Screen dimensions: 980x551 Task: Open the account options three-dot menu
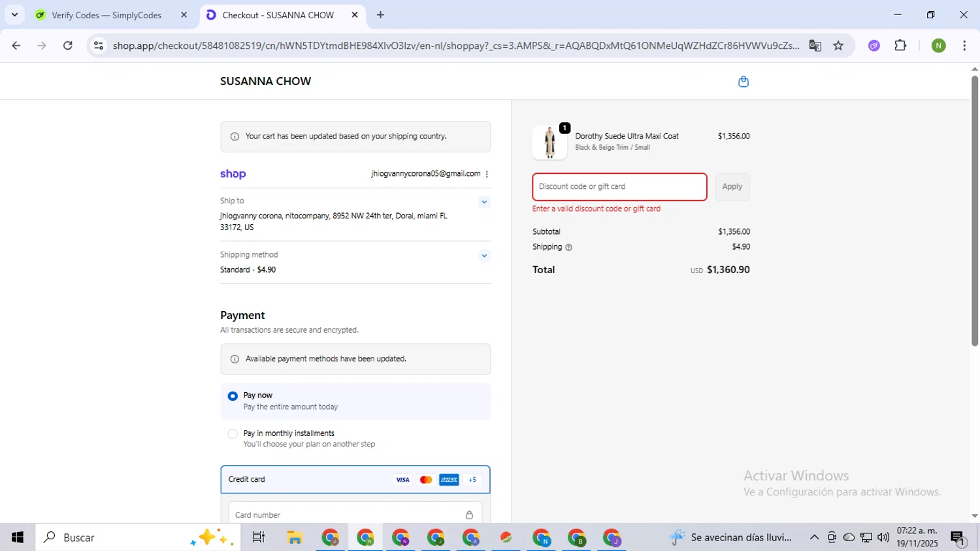pyautogui.click(x=487, y=174)
